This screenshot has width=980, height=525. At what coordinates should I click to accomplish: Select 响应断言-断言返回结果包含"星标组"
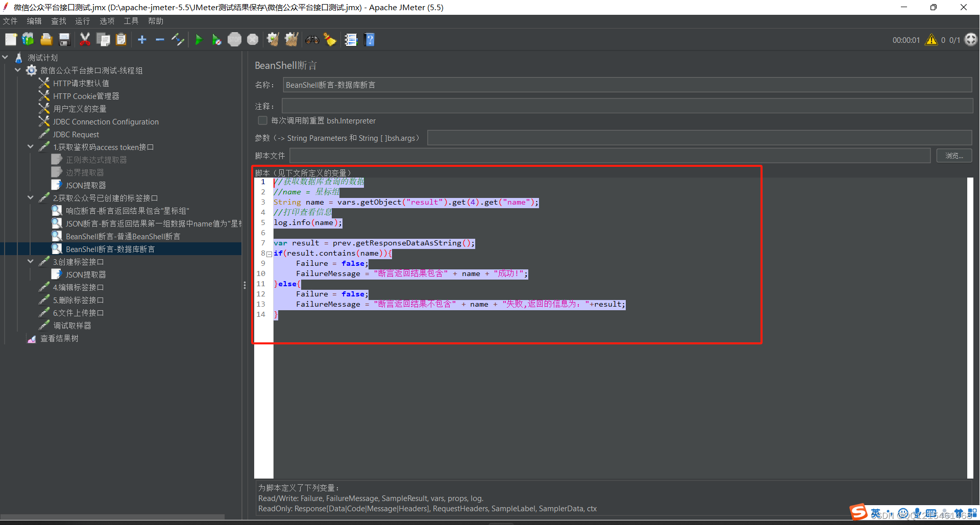127,211
